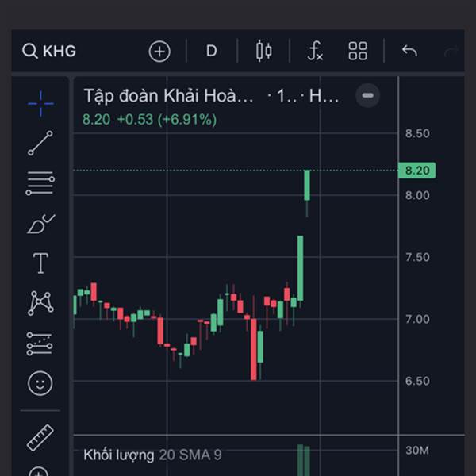Open the chart patterns tool
The width and height of the screenshot is (476, 476).
tap(40, 303)
